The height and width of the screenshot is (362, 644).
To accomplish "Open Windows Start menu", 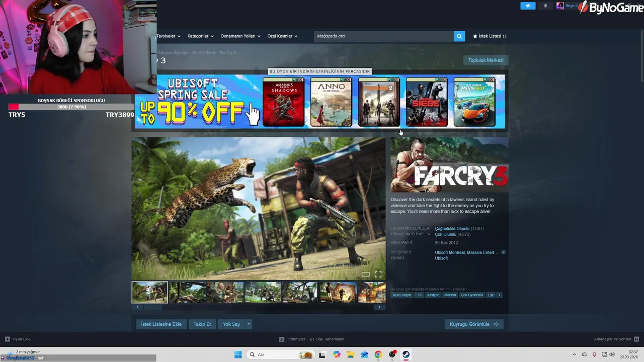I will tap(238, 354).
